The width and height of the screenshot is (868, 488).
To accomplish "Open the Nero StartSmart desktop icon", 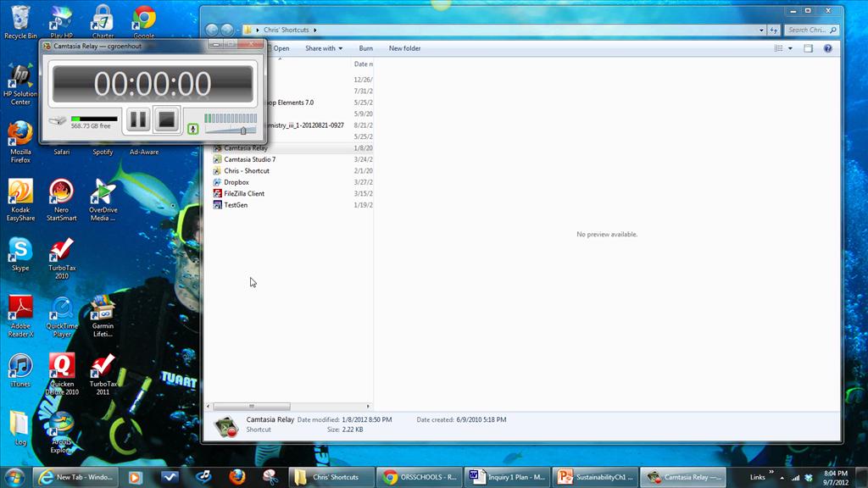I will 61,200.
